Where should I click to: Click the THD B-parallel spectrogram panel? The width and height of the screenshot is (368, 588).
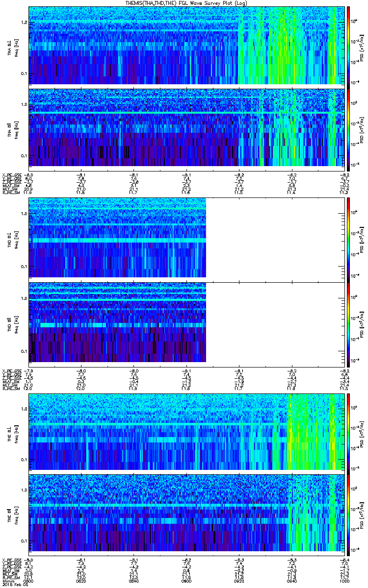[186, 324]
